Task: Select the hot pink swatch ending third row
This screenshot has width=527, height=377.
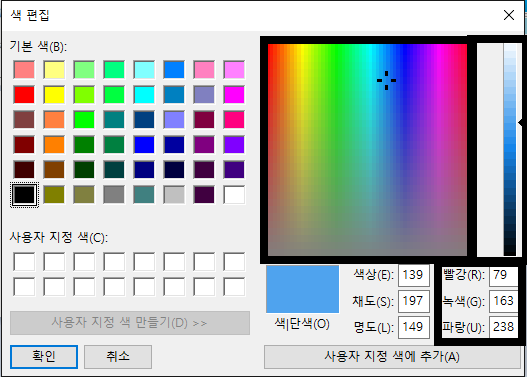Action: [234, 120]
